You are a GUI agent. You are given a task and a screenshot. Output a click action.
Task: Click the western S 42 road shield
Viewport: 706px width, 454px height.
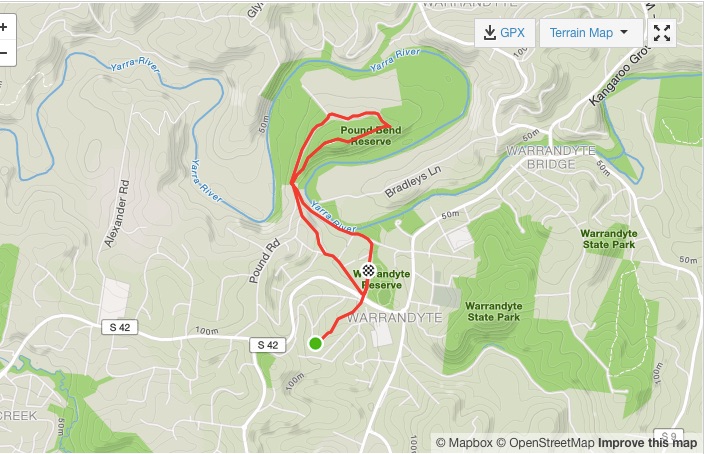120,327
